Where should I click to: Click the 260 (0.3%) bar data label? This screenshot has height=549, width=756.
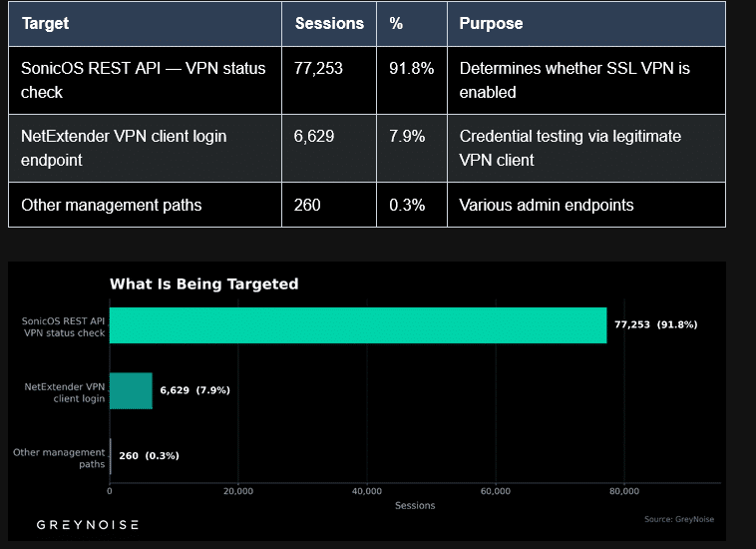point(149,456)
